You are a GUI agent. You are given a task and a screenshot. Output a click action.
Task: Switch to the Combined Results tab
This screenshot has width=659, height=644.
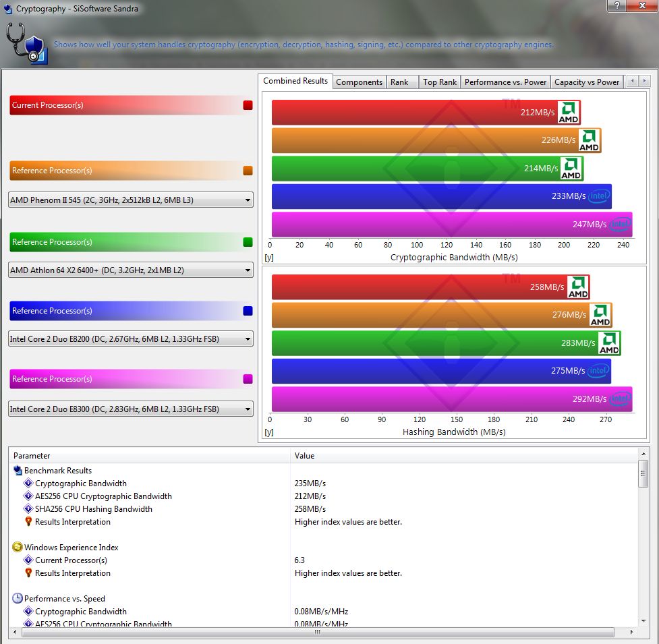click(x=295, y=81)
